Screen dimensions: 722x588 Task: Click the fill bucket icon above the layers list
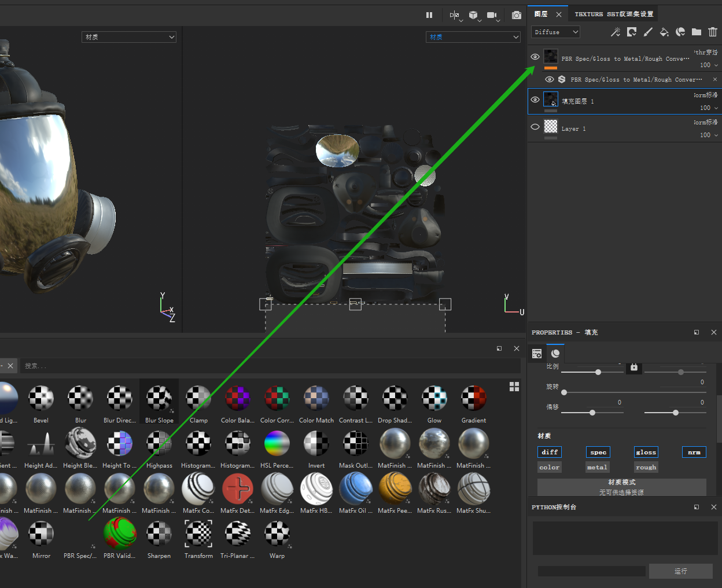coord(664,32)
